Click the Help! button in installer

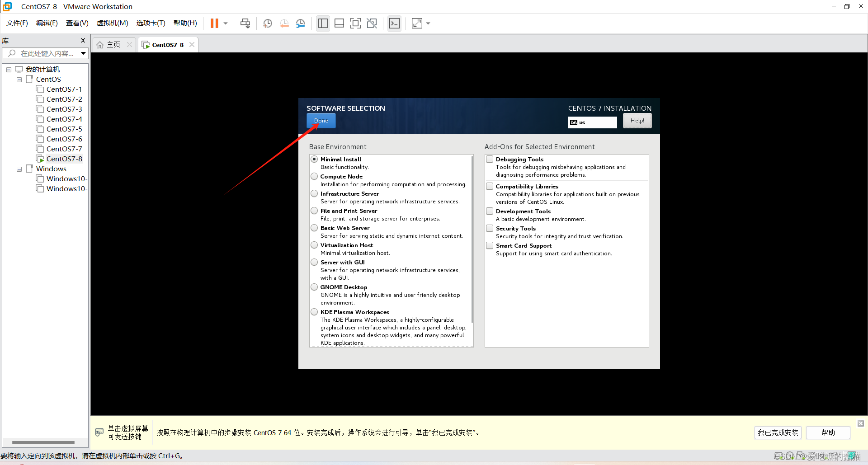pyautogui.click(x=637, y=121)
